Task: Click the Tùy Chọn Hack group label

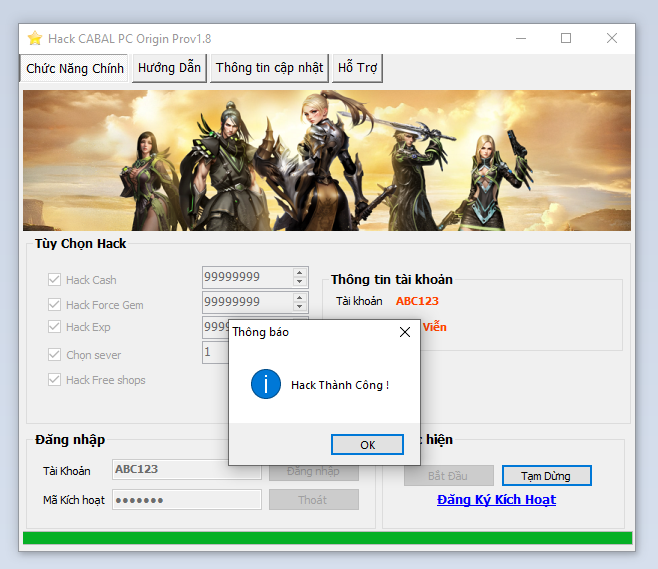Action: pyautogui.click(x=81, y=243)
